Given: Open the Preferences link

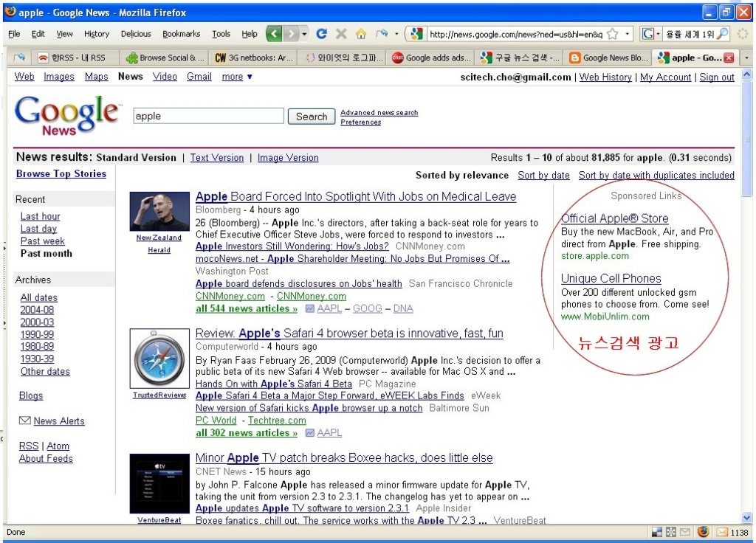Looking at the screenshot, I should [360, 122].
